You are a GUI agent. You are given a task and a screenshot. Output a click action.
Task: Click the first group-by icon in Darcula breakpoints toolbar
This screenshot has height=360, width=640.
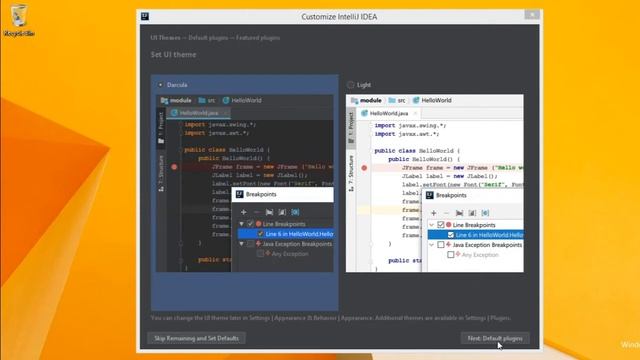(x=269, y=212)
